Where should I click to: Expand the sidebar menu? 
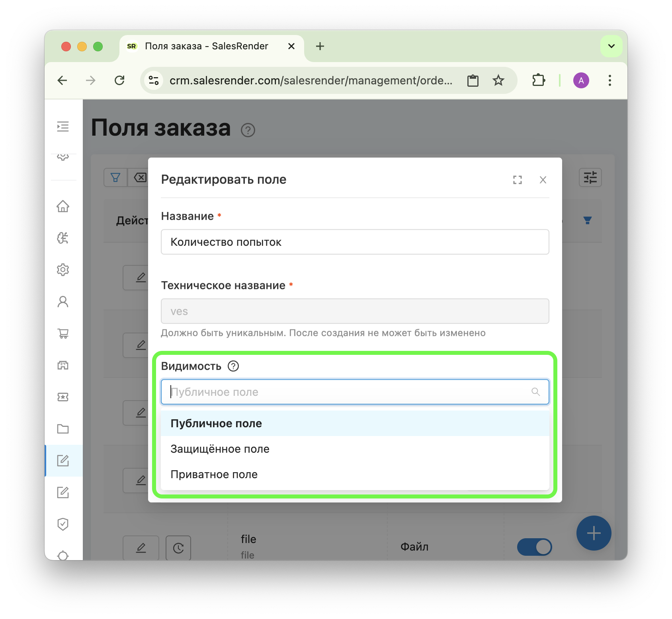tap(63, 127)
